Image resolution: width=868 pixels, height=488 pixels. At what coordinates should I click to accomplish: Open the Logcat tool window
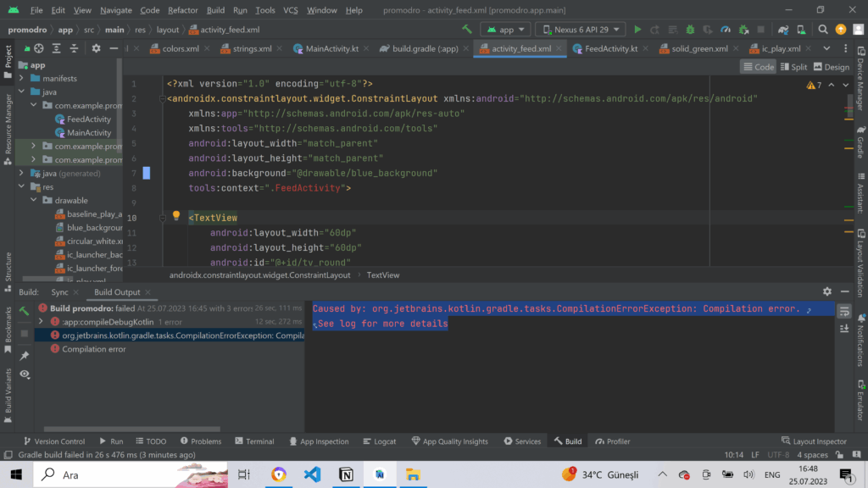[379, 441]
